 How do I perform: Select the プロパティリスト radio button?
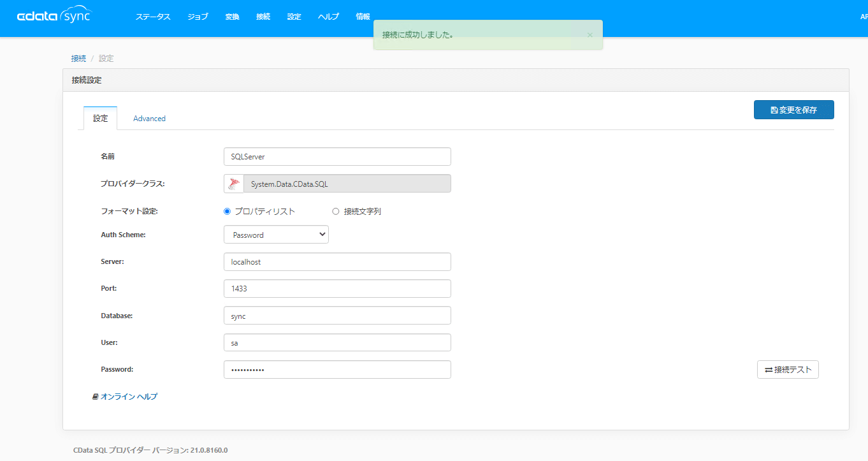pos(227,211)
